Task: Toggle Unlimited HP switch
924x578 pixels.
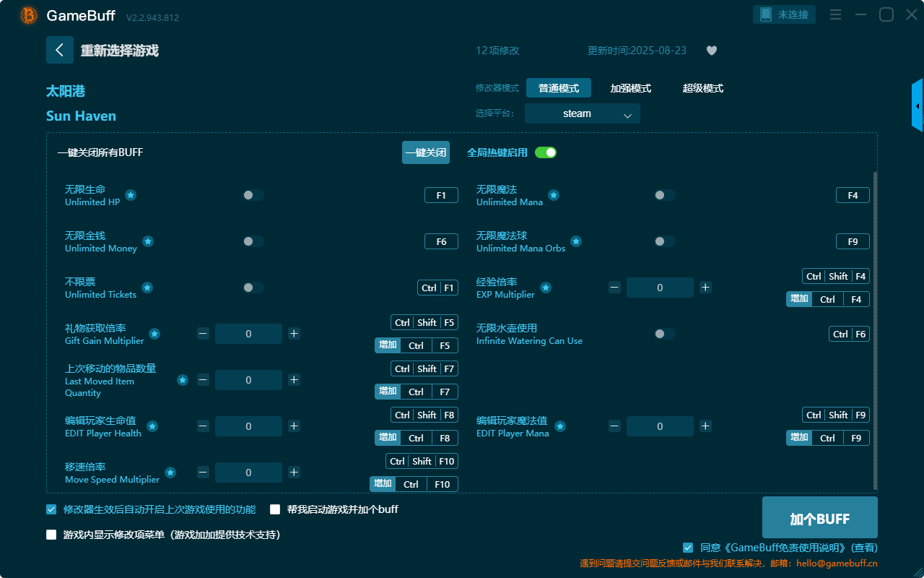Action: click(x=253, y=195)
